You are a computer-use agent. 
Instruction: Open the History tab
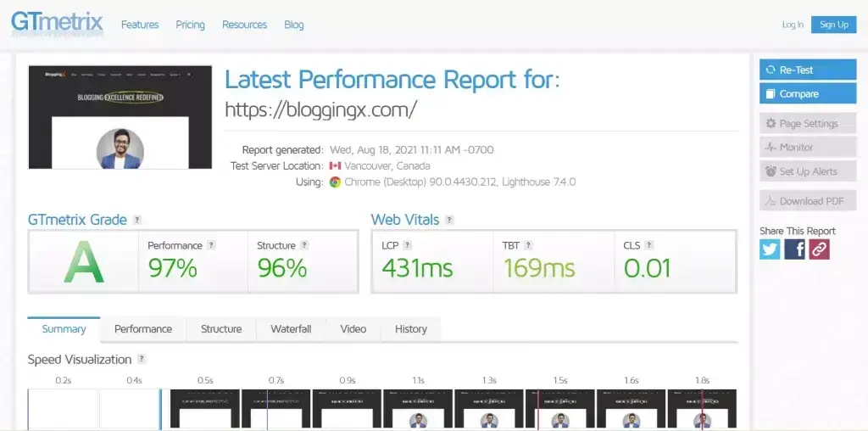click(411, 329)
